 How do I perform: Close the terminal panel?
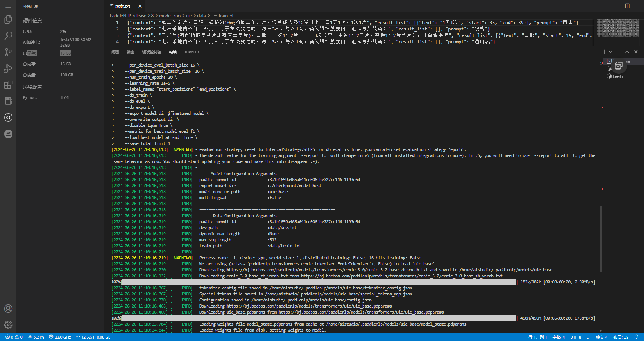pyautogui.click(x=636, y=52)
